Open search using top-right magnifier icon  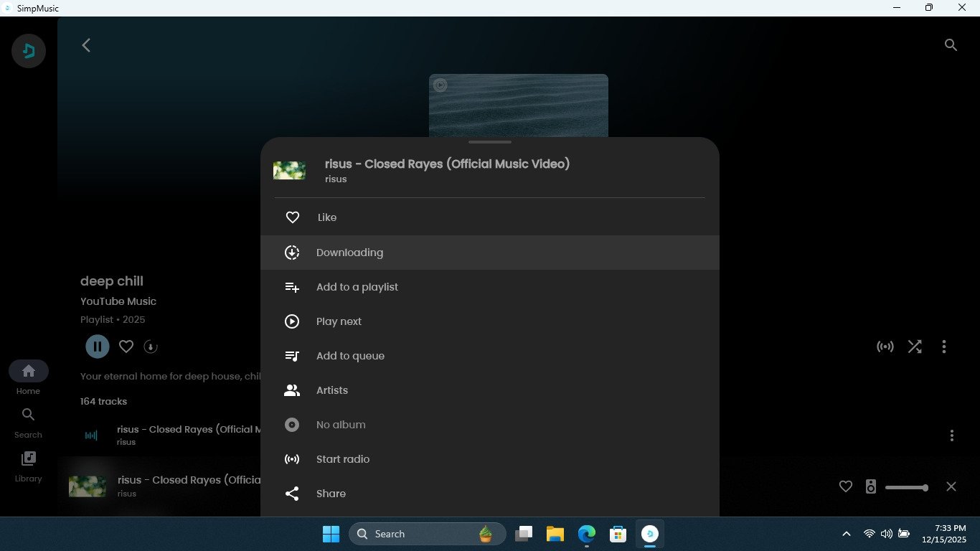coord(951,45)
